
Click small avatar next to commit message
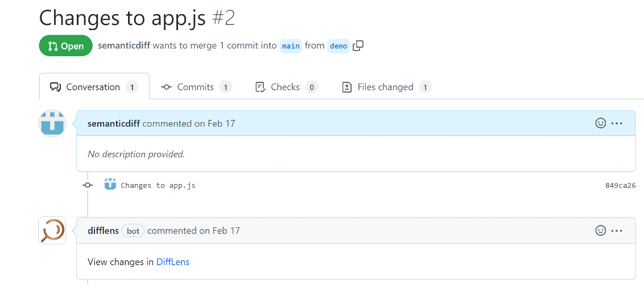[110, 184]
